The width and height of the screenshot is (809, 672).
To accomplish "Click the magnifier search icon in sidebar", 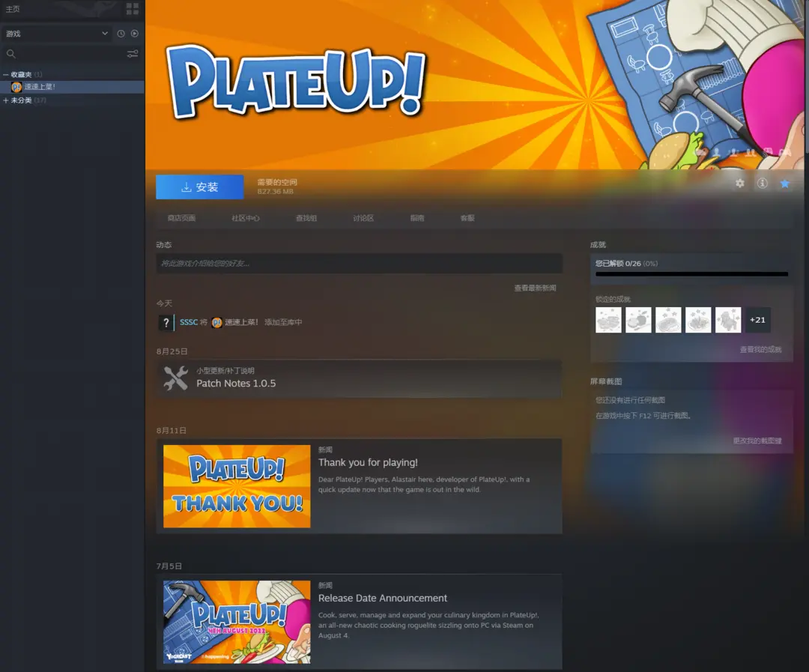I will (x=10, y=54).
